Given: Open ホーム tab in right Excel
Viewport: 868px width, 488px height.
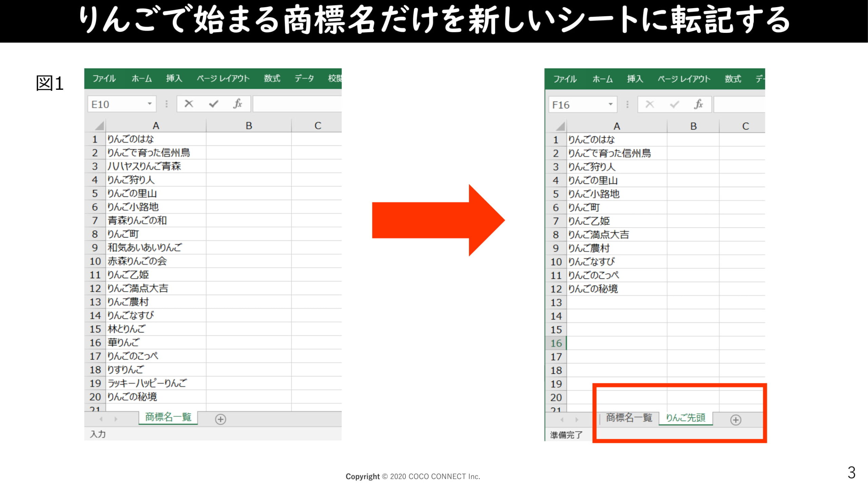Looking at the screenshot, I should point(603,79).
